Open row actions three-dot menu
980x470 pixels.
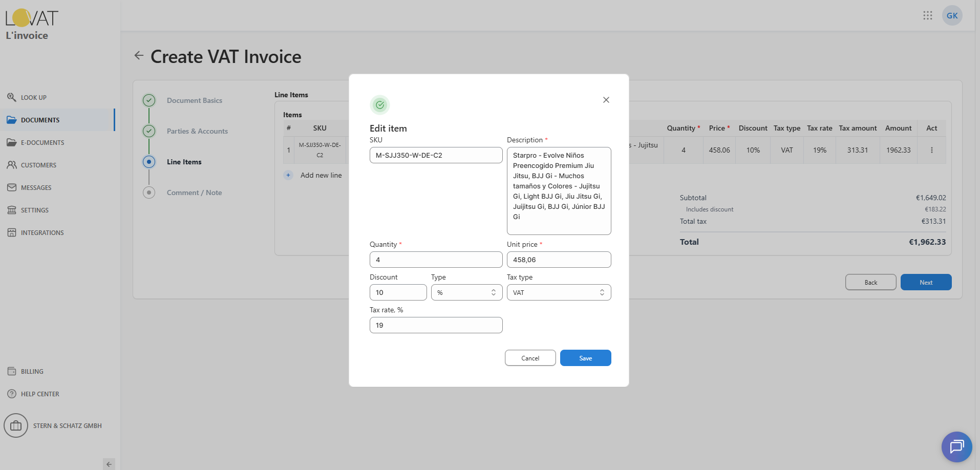931,150
